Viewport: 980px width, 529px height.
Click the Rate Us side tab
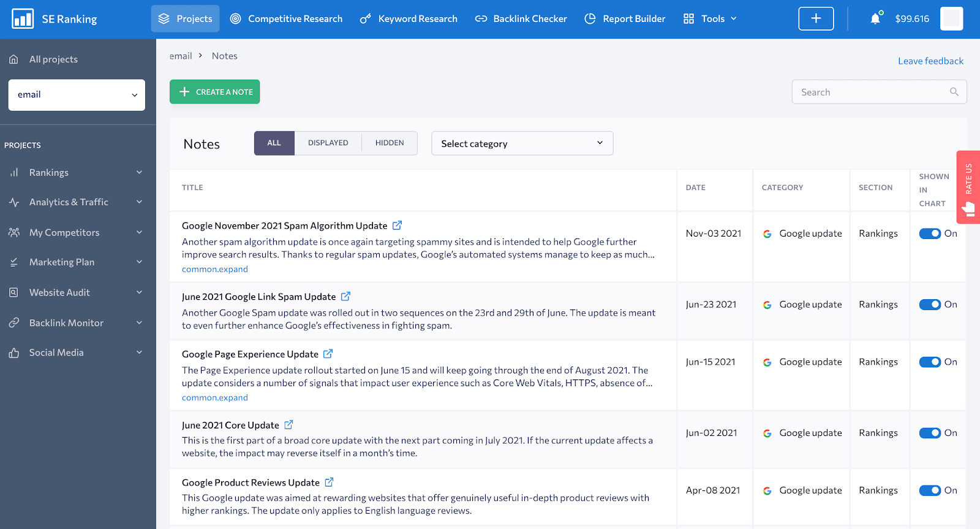pyautogui.click(x=968, y=187)
